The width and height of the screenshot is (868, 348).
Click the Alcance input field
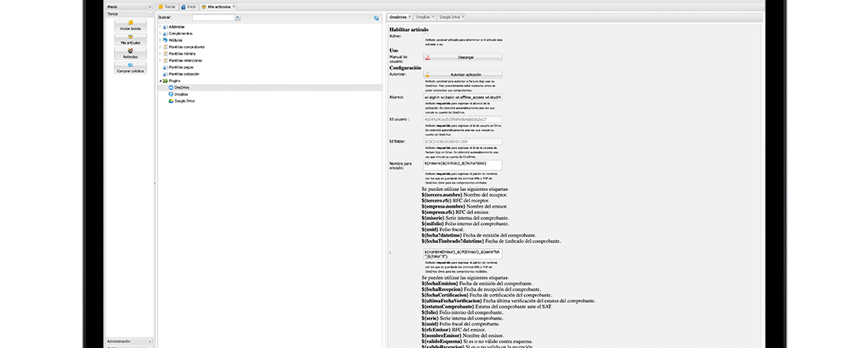coord(463,97)
